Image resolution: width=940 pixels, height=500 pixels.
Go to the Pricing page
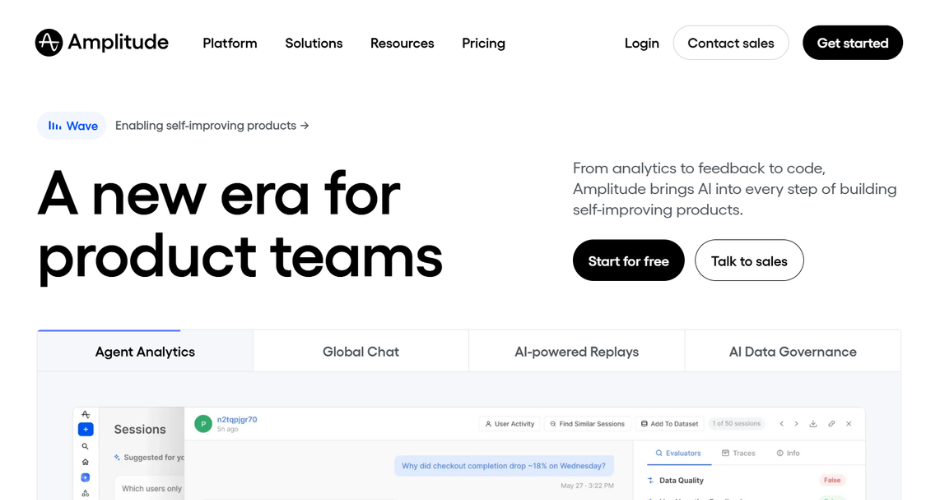(483, 43)
